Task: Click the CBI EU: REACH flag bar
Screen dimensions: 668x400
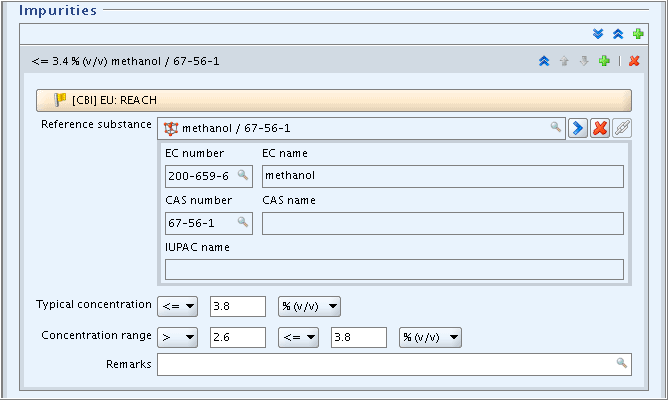Action: coord(334,100)
